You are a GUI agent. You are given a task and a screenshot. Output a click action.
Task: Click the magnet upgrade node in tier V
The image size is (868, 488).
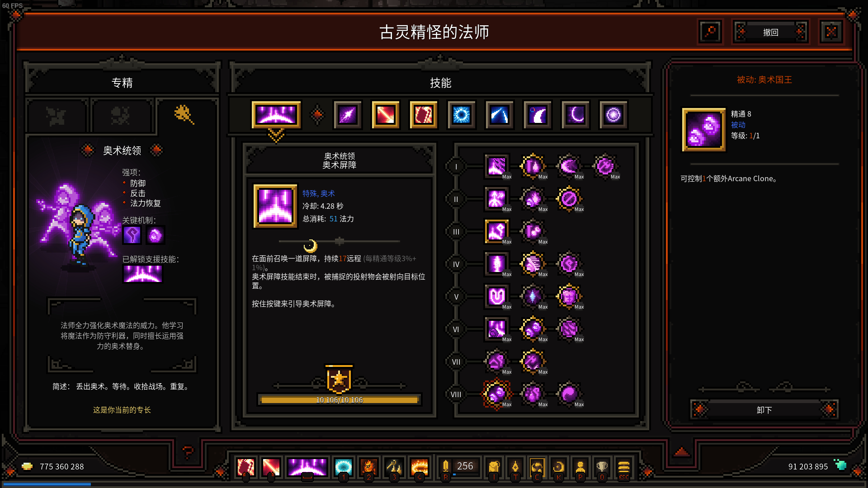(496, 296)
